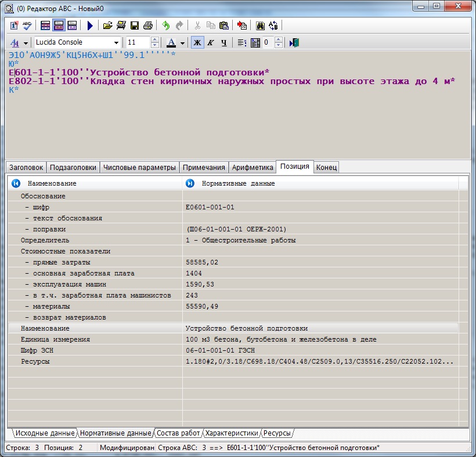Undo last action with green arrow

[166, 26]
